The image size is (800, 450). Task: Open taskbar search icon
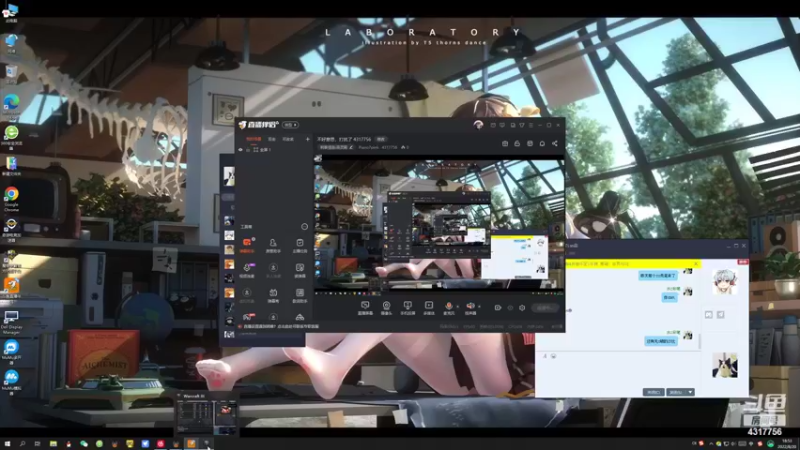coord(22,444)
